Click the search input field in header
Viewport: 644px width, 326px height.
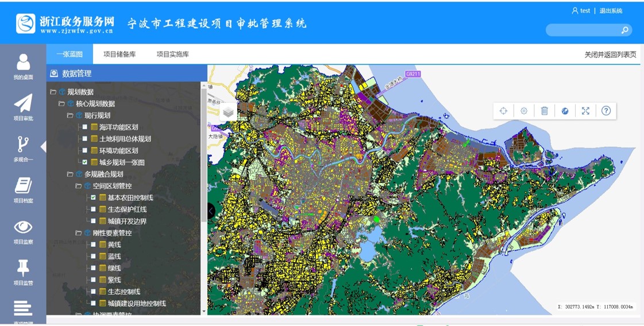pyautogui.click(x=581, y=30)
